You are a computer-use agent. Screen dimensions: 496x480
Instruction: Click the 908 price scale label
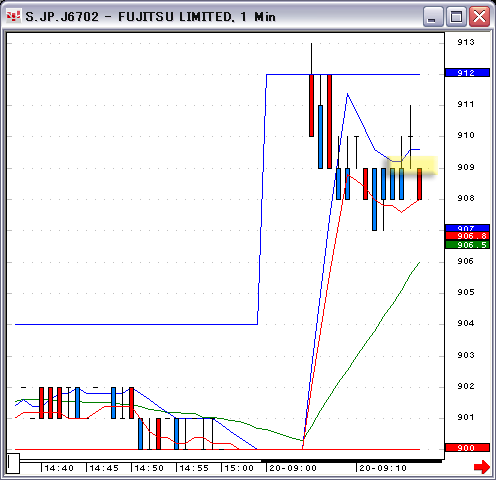click(x=466, y=198)
